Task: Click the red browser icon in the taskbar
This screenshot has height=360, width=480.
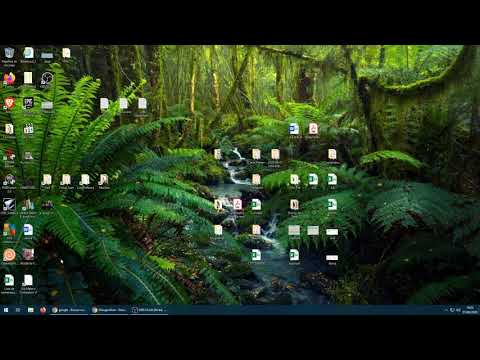Action: [x=43, y=310]
